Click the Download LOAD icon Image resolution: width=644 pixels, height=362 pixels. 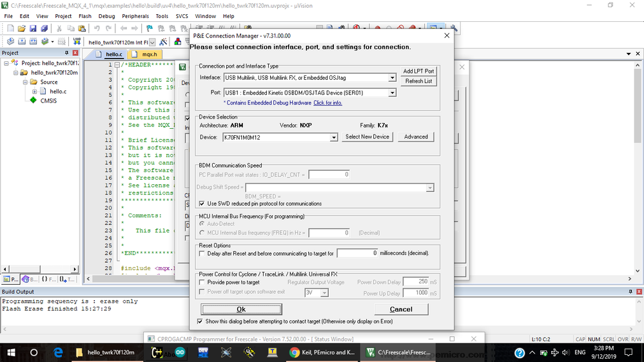(77, 41)
